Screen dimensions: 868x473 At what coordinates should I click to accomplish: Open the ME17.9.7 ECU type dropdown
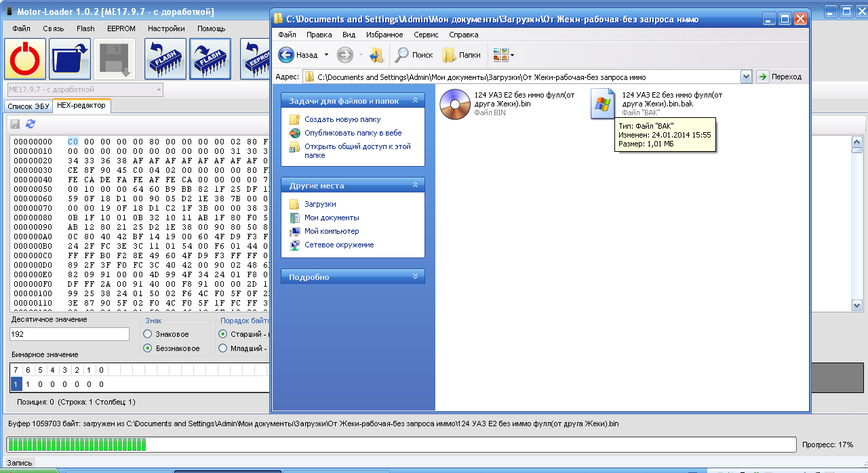click(159, 89)
